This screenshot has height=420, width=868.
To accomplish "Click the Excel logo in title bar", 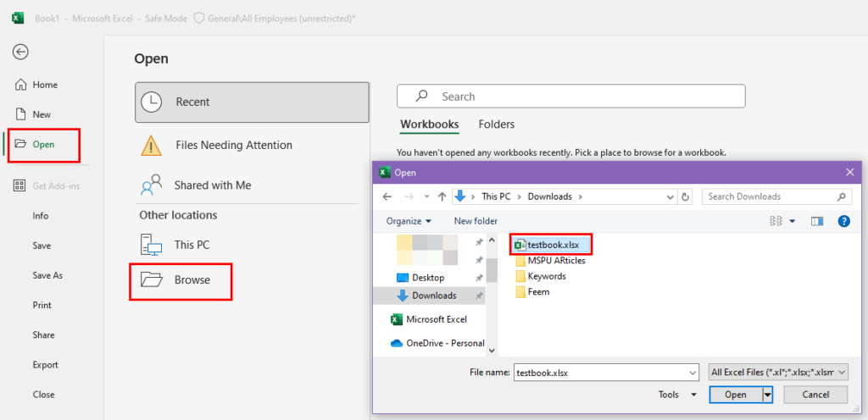I will click(x=18, y=19).
